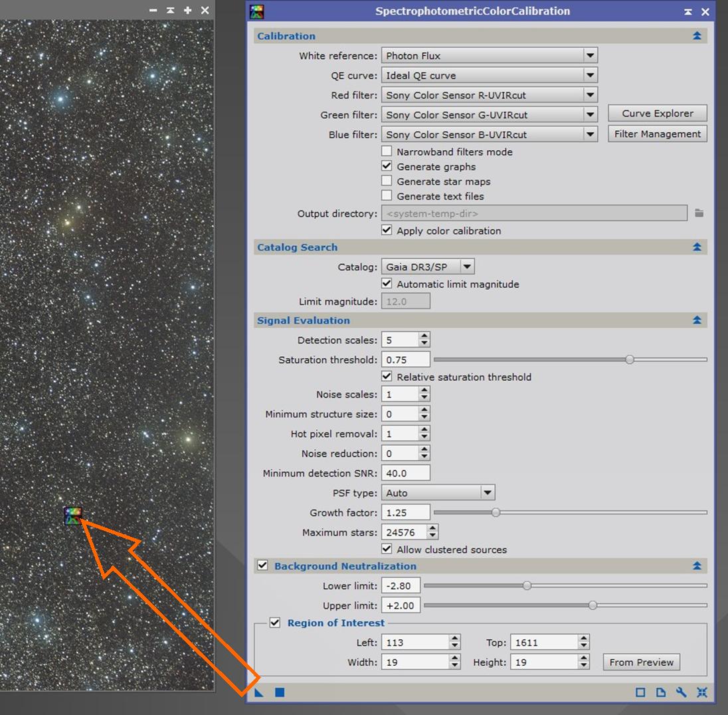Viewport: 728px width, 715px height.
Task: Click the New Instance triangle icon
Action: click(259, 692)
